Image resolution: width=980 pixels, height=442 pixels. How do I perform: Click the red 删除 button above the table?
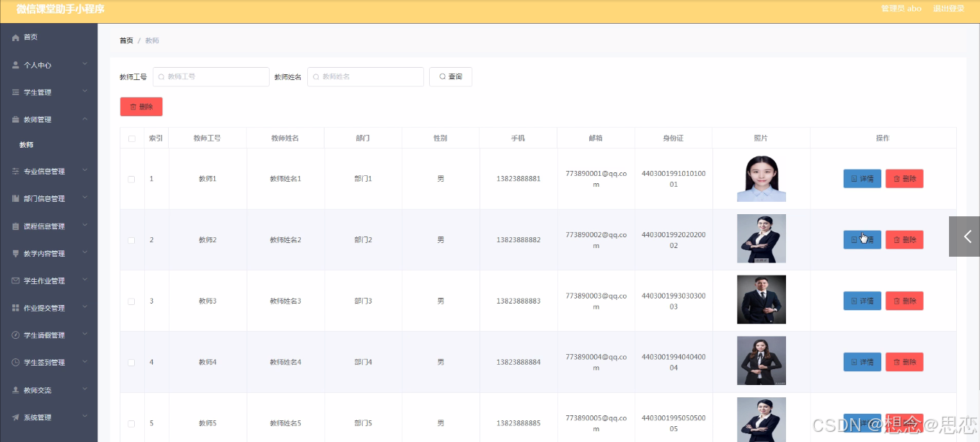[141, 107]
